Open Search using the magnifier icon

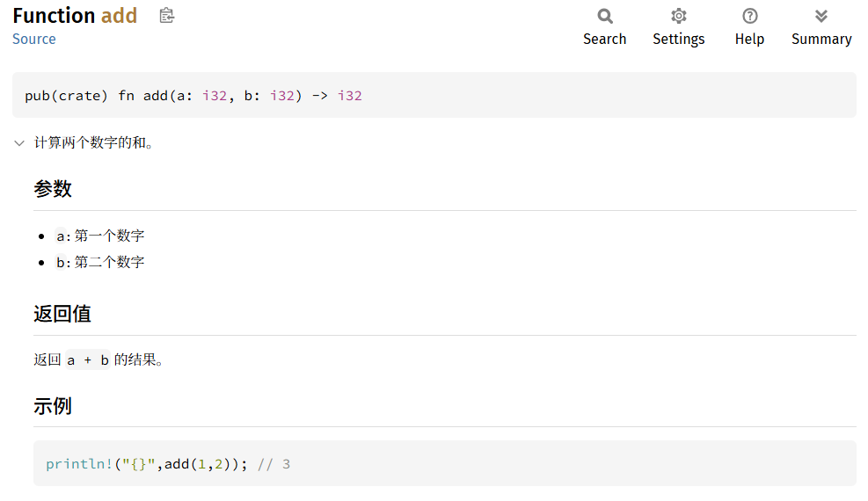[604, 16]
